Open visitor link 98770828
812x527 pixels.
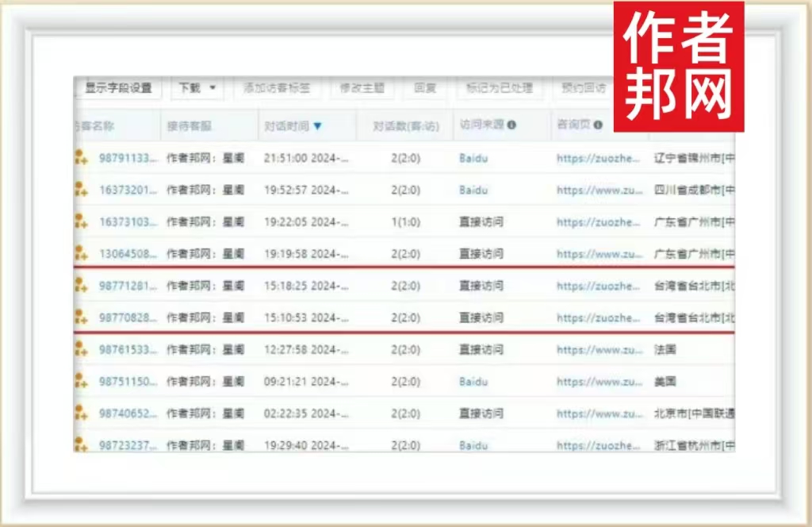[x=128, y=317]
